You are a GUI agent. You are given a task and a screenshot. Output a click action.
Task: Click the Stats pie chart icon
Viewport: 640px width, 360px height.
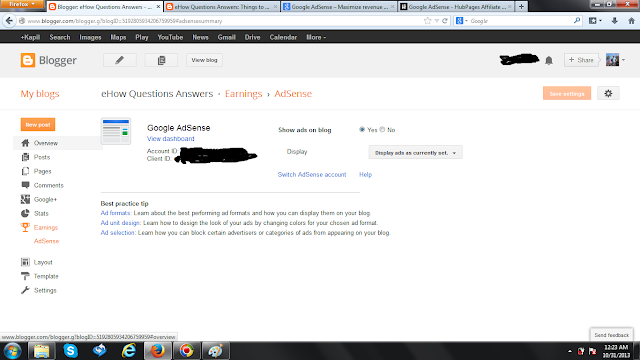25,213
